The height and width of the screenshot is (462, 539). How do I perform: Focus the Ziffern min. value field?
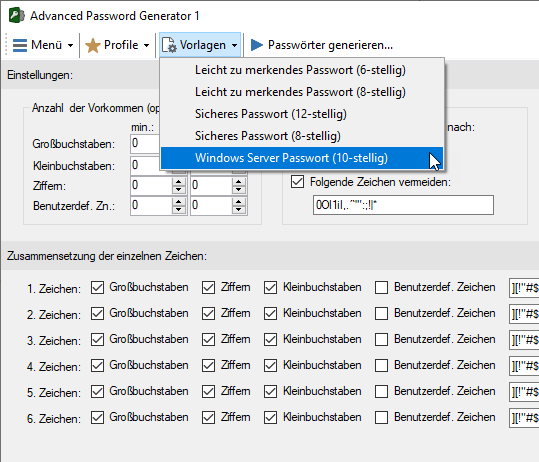point(151,186)
